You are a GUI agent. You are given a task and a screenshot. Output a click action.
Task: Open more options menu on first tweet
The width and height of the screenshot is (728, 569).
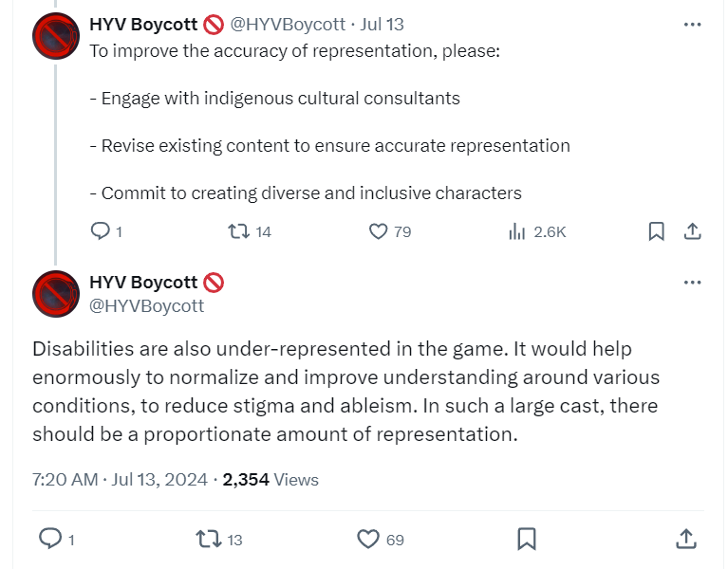(x=692, y=24)
